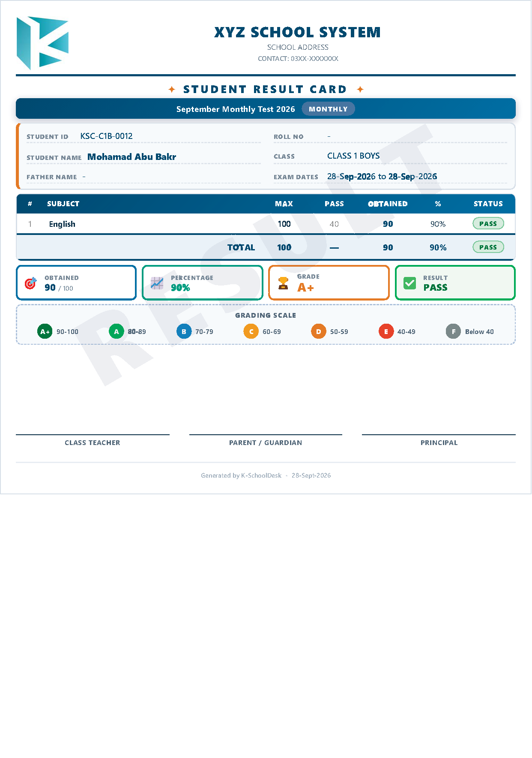The height and width of the screenshot is (758, 532).
Task: Click the English subject cell
Action: pos(62,224)
